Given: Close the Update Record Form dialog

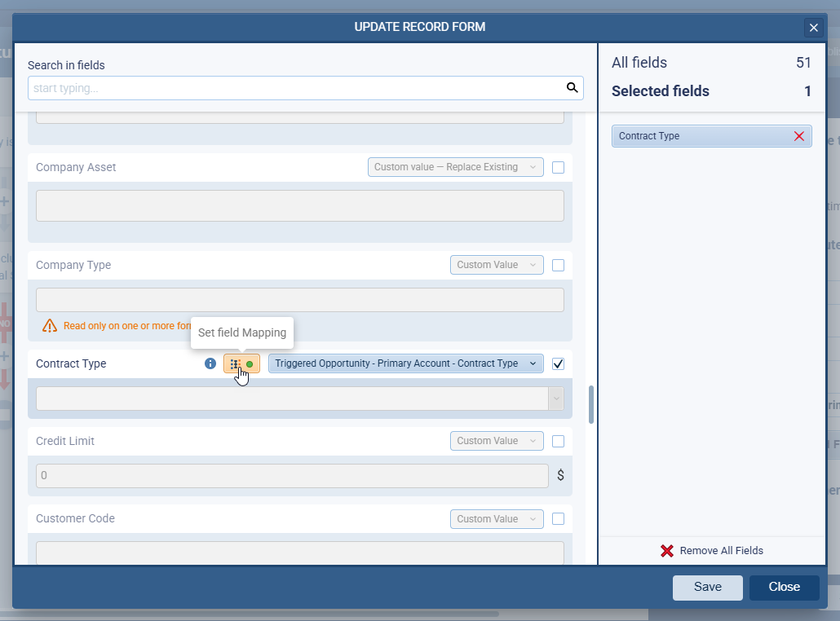Looking at the screenshot, I should pos(813,28).
